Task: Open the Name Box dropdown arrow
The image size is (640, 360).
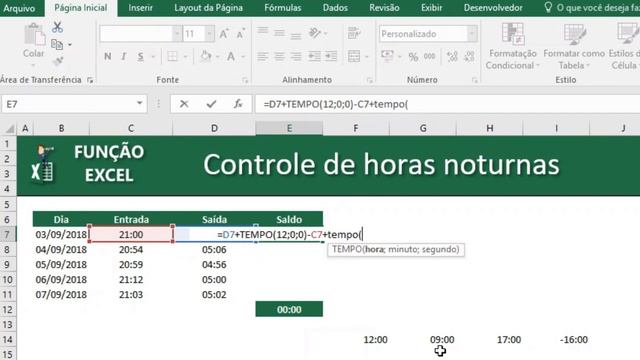Action: (140, 104)
